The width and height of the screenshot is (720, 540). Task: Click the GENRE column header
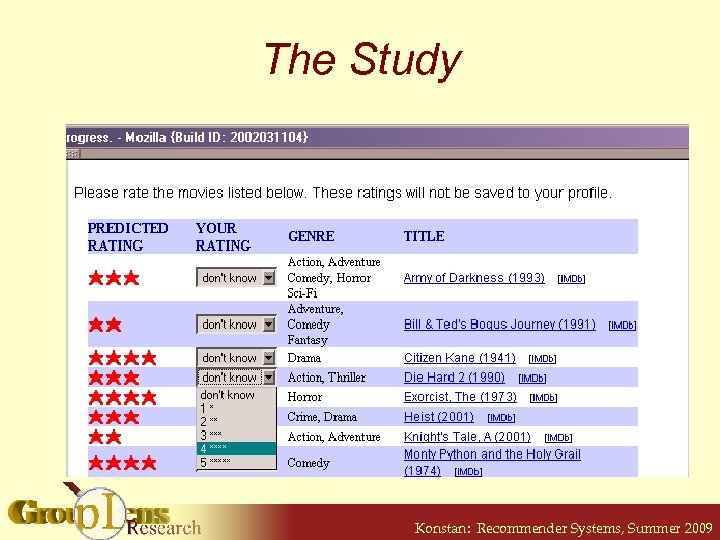[x=311, y=236]
